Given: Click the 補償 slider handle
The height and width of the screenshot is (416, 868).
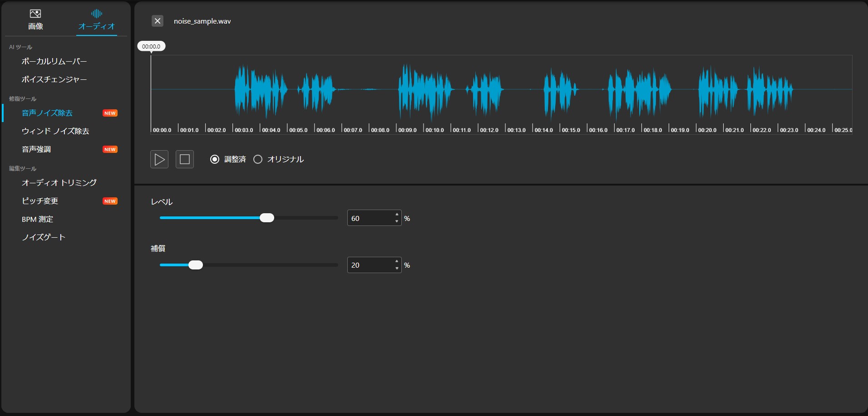Looking at the screenshot, I should coord(196,265).
